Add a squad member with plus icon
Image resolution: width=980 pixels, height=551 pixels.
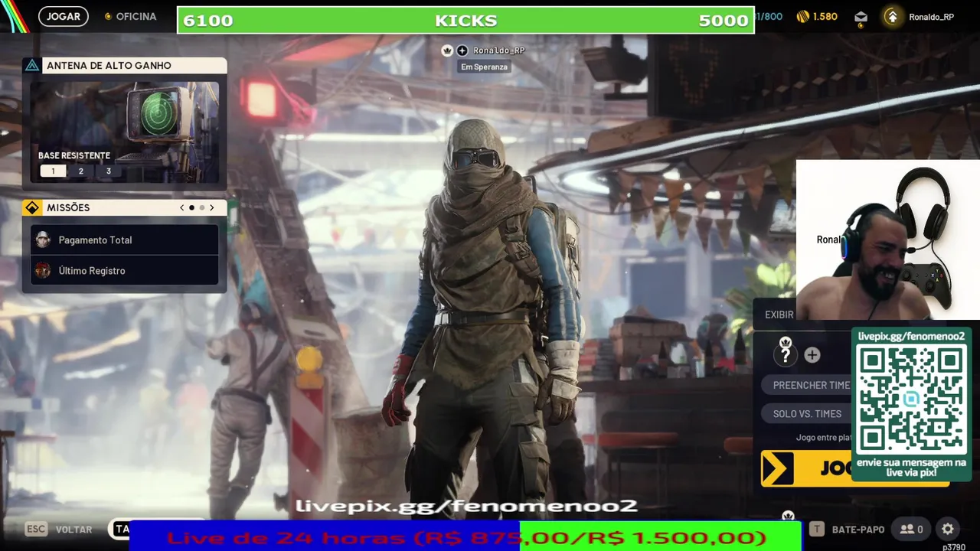pos(812,355)
